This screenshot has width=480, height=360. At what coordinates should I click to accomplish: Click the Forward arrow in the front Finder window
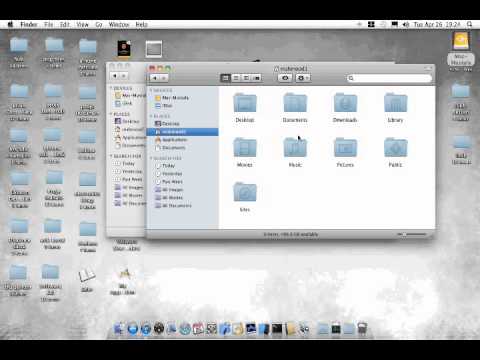coord(164,78)
